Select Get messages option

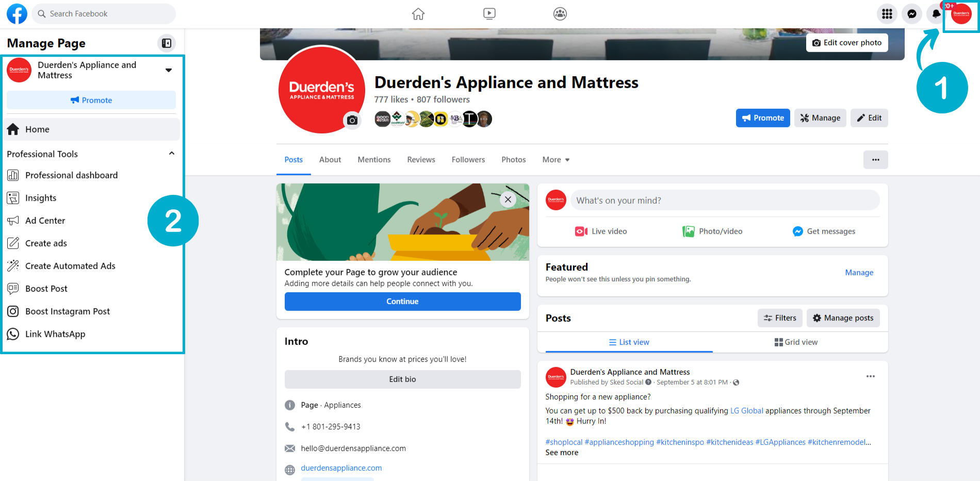[824, 231]
